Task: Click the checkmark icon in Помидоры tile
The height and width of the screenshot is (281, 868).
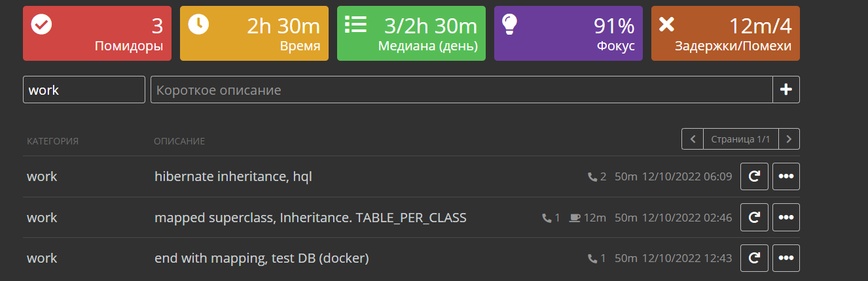Action: (x=42, y=24)
